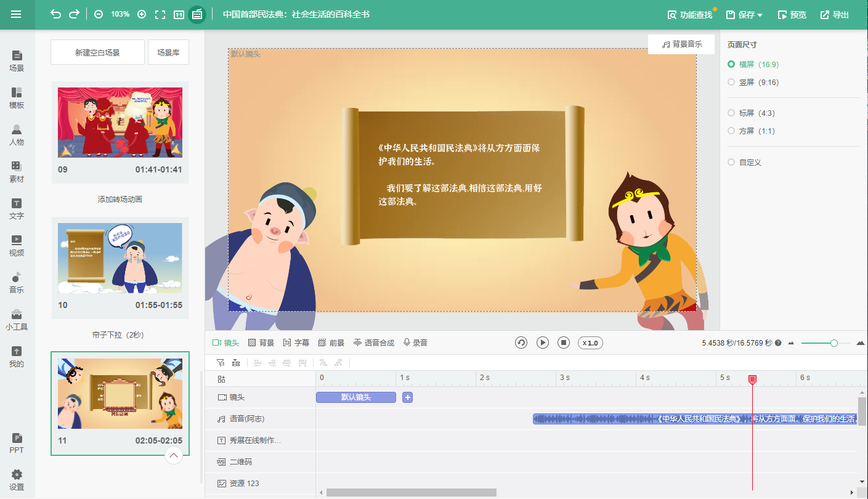The image size is (868, 499).
Task: Open 人物 characters in sidebar
Action: [x=17, y=135]
